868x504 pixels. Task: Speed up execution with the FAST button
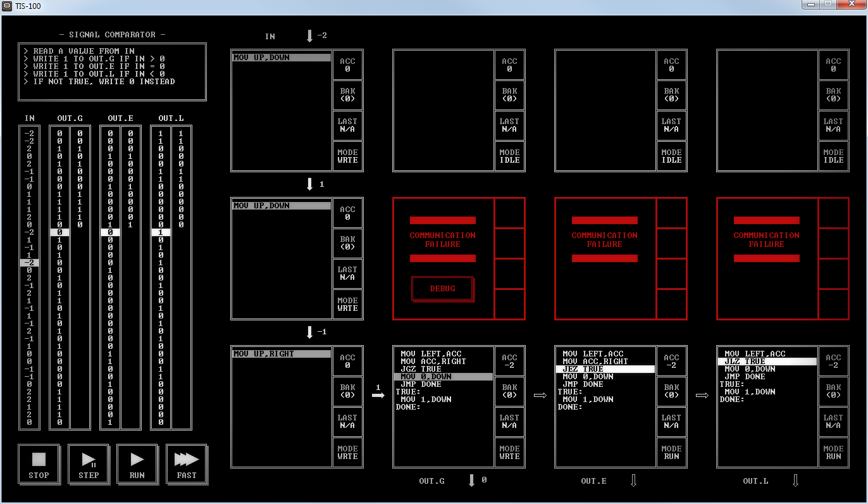[x=187, y=464]
